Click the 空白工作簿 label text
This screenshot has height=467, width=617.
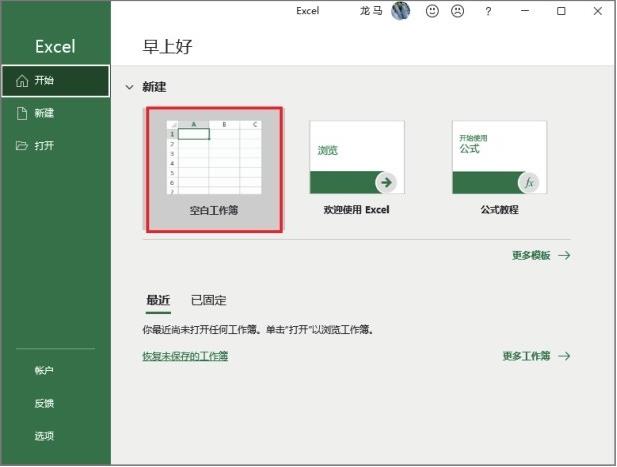click(x=214, y=210)
